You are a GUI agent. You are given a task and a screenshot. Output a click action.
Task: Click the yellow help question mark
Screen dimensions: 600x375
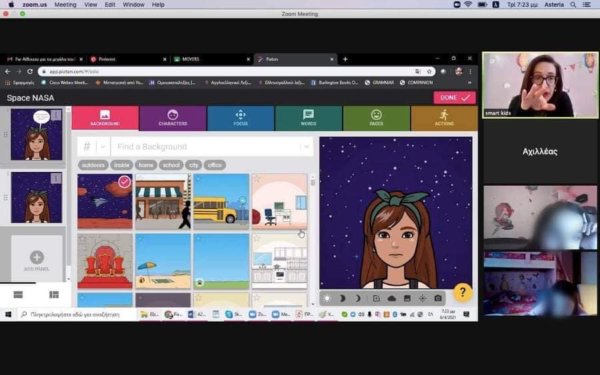(x=463, y=292)
